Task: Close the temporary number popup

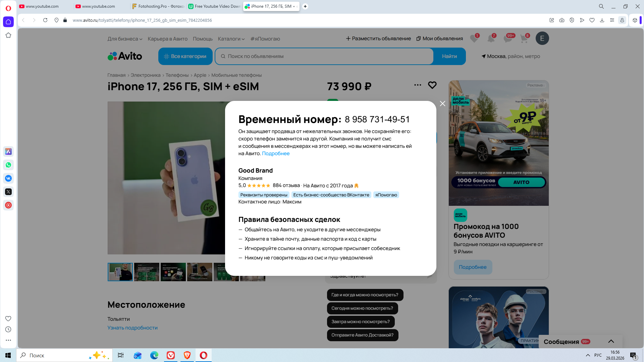Action: 442,104
